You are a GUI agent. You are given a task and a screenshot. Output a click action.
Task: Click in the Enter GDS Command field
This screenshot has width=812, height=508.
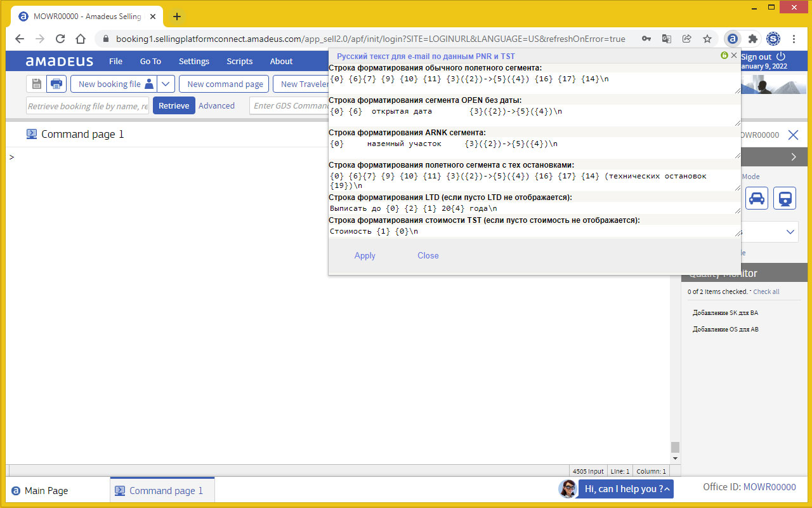pos(289,105)
